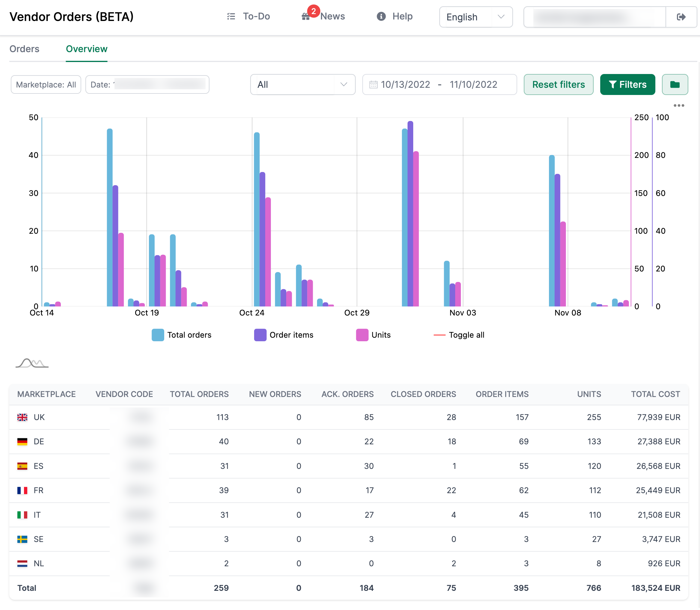Click the Oct 24 x-axis label

[252, 313]
